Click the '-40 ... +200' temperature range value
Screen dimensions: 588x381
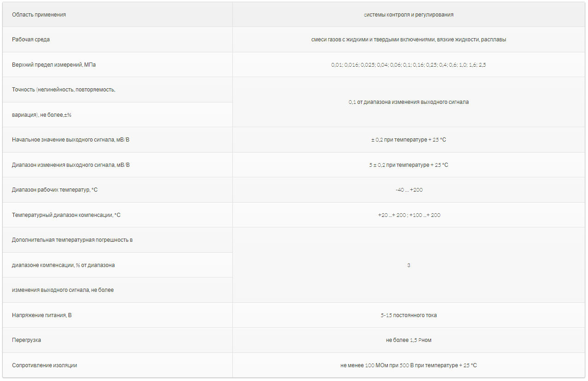click(409, 190)
